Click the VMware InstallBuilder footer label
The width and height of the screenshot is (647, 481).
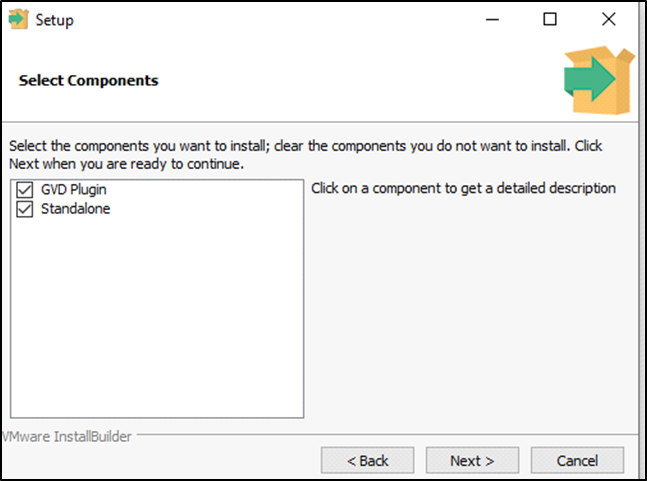[x=68, y=436]
